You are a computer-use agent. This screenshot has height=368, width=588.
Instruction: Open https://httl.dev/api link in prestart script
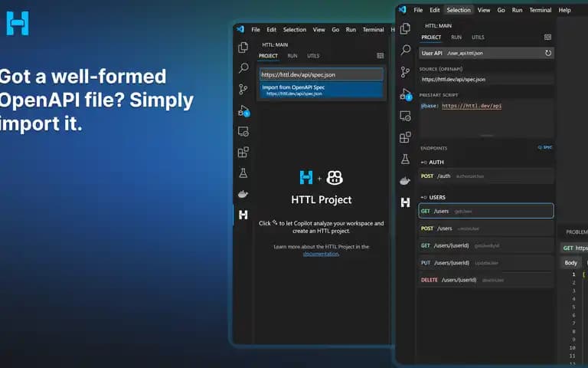(472, 106)
